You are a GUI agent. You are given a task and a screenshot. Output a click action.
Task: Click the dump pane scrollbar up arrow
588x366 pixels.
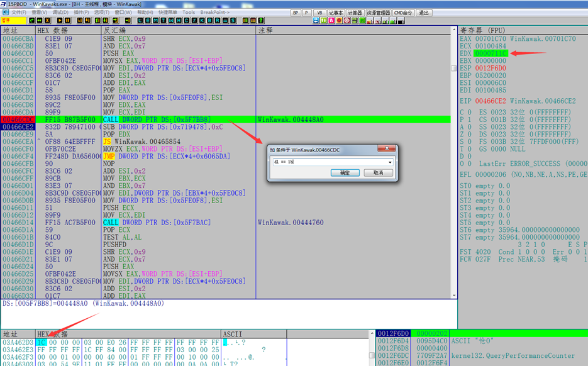(372, 333)
